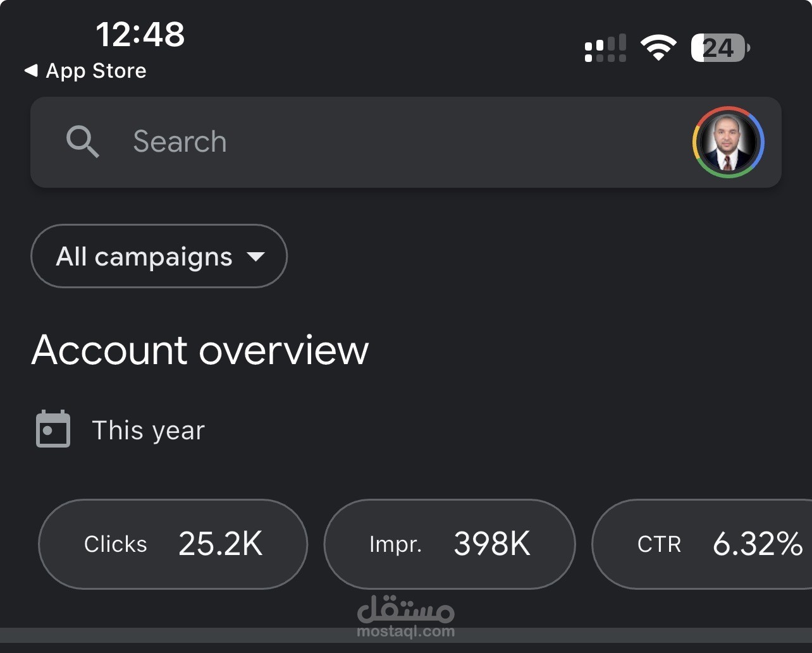
Task: Tap the calendar date range icon
Action: pyautogui.click(x=53, y=429)
